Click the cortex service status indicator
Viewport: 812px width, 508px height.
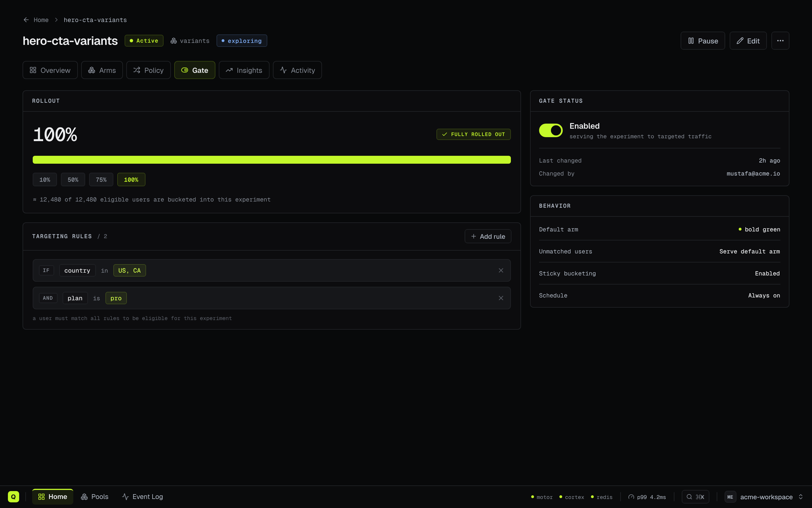tap(572, 497)
